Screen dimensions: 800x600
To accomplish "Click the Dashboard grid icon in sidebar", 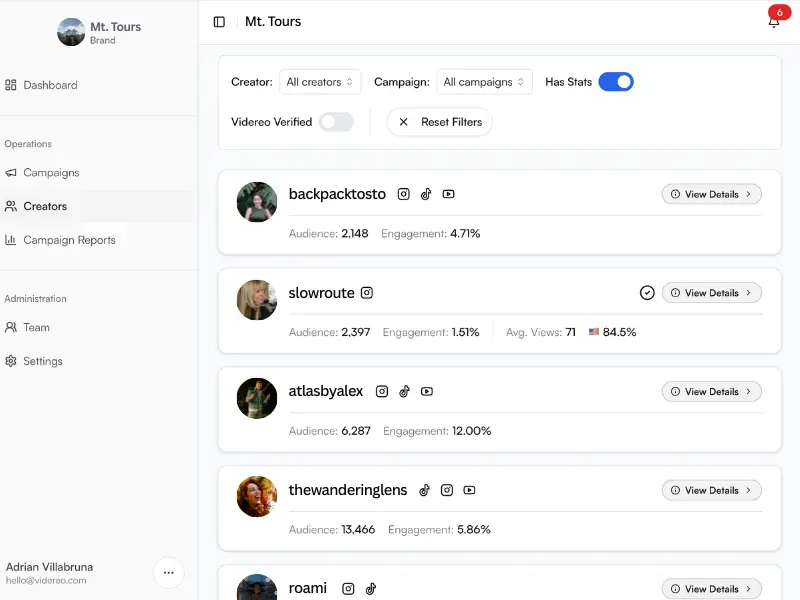I will pos(13,85).
